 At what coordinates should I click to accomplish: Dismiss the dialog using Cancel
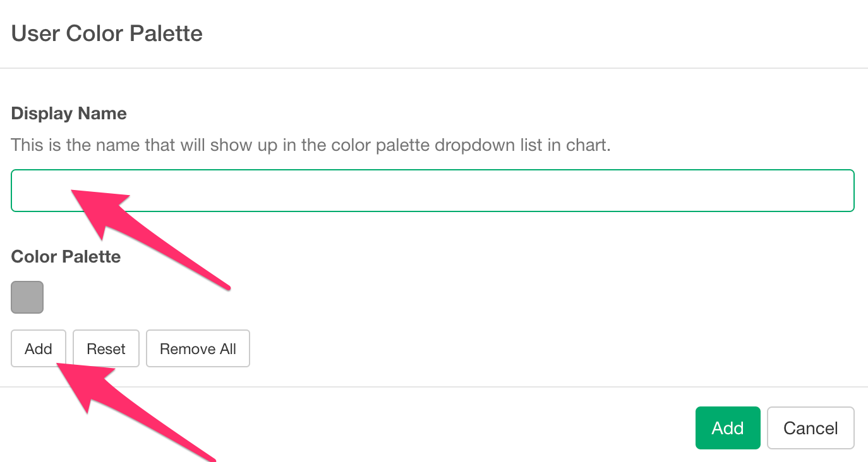pos(811,428)
